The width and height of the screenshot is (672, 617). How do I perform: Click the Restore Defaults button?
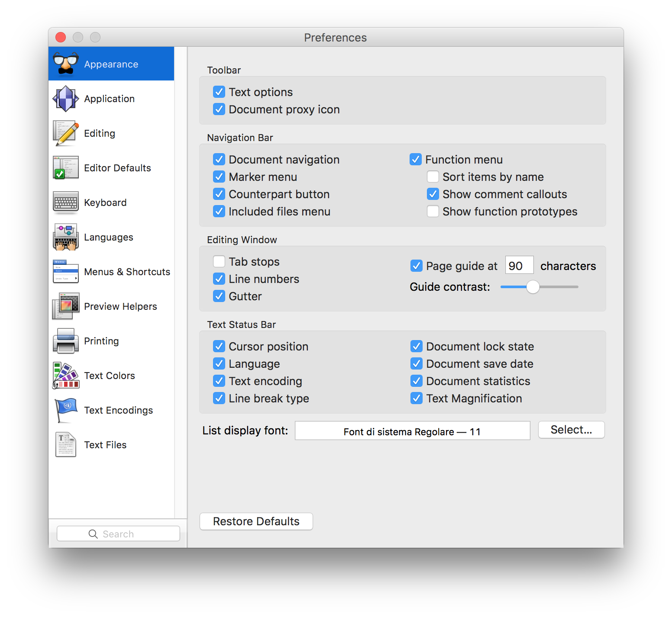[x=256, y=521]
